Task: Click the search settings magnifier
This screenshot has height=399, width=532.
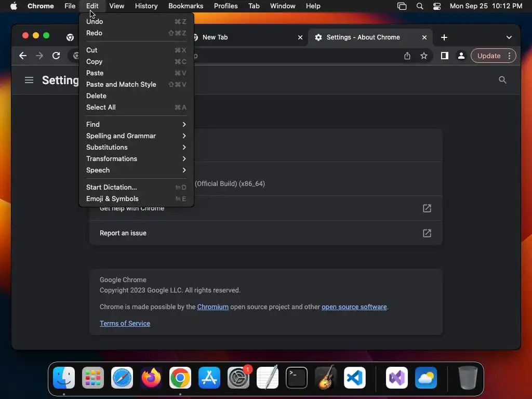Action: (x=502, y=79)
